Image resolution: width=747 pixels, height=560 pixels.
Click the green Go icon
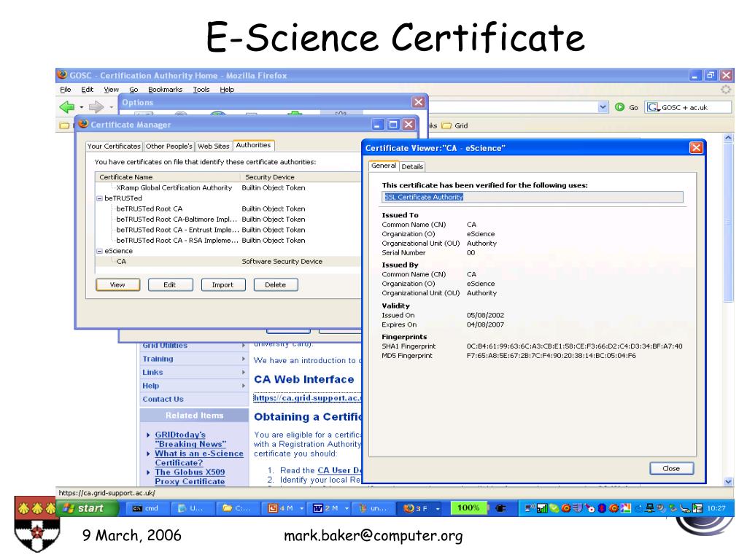point(619,107)
